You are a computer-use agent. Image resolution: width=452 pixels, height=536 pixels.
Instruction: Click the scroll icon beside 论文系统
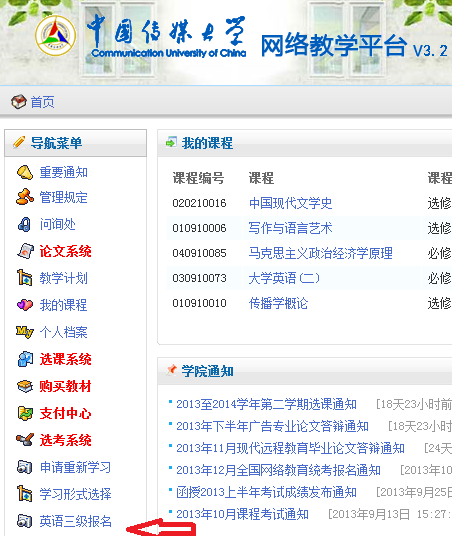coord(25,251)
